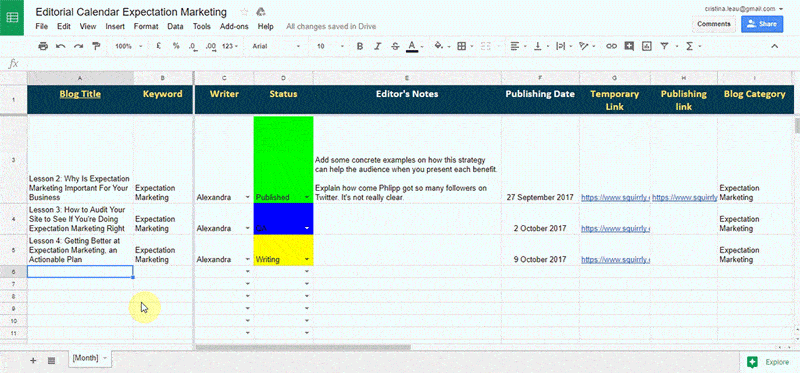Open the Format menu

click(146, 27)
